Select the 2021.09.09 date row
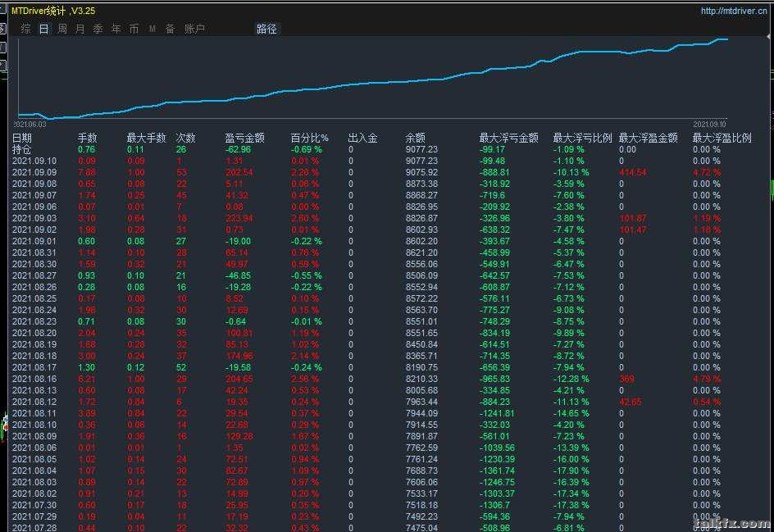The image size is (774, 532). 34,172
